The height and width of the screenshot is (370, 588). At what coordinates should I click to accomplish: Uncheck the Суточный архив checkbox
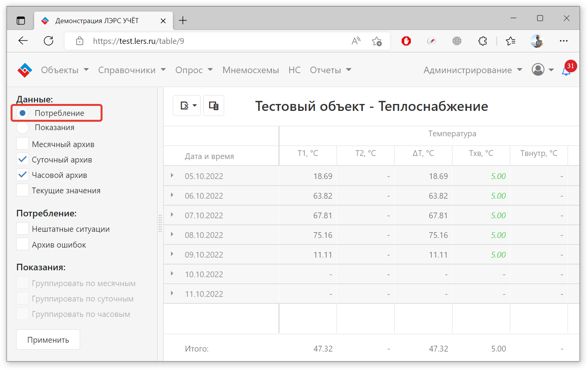(x=23, y=159)
